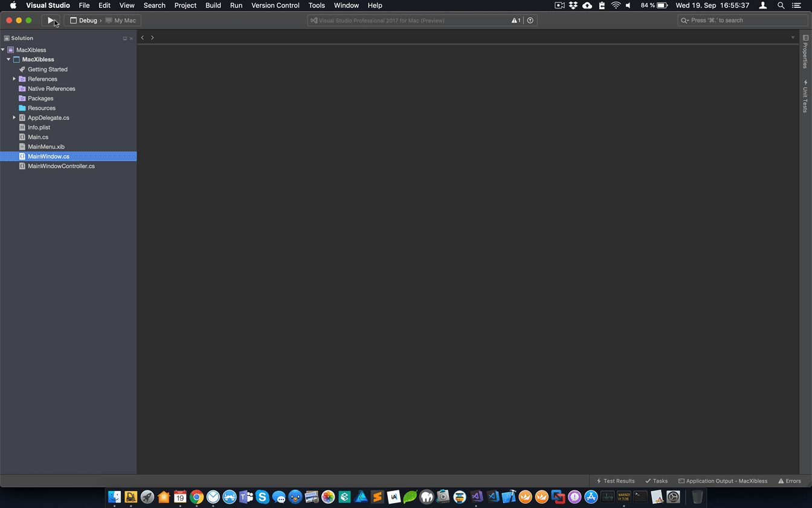Open the View menu

pos(127,5)
